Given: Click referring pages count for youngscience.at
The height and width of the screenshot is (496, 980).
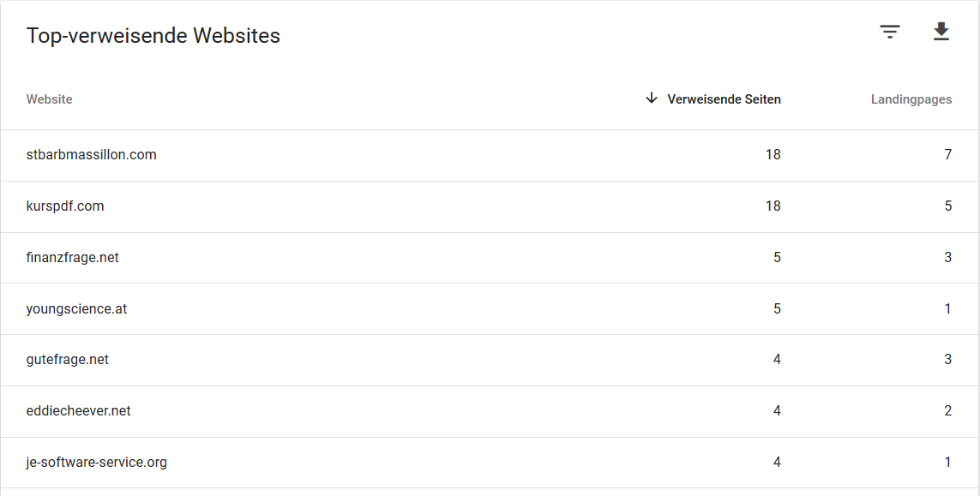Looking at the screenshot, I should pos(777,308).
